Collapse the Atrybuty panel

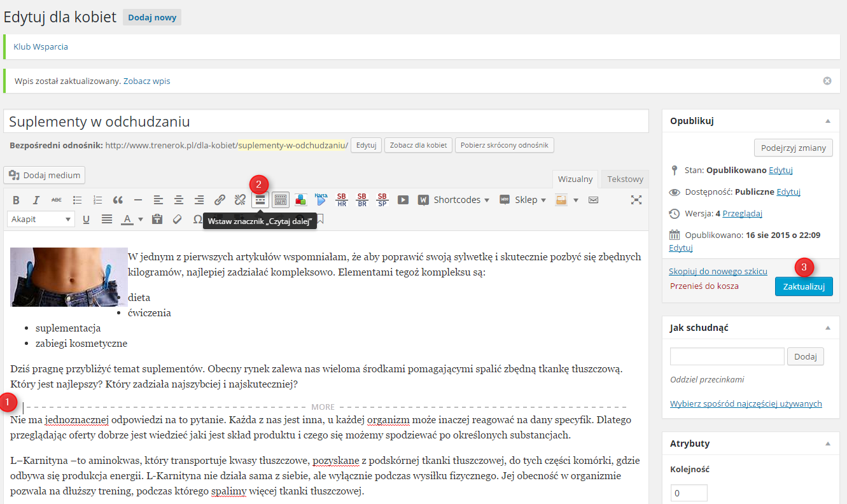(828, 444)
